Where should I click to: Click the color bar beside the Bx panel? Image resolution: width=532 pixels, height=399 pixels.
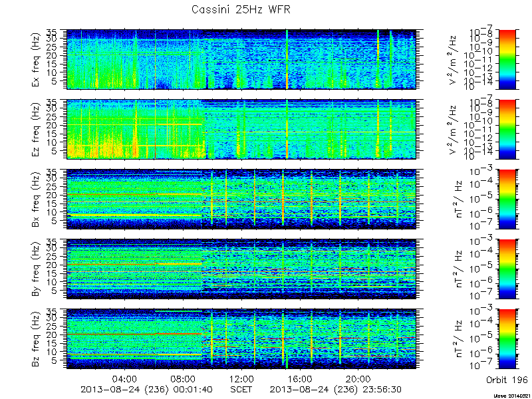[507, 199]
